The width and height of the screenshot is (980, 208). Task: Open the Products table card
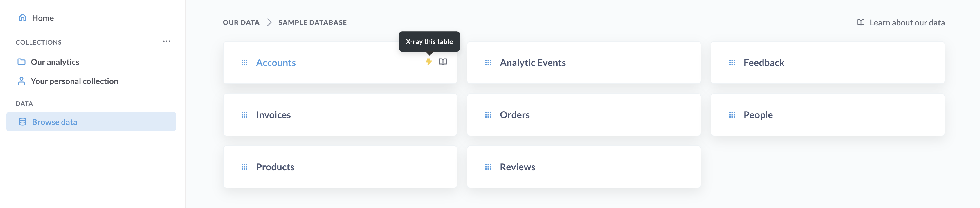340,167
